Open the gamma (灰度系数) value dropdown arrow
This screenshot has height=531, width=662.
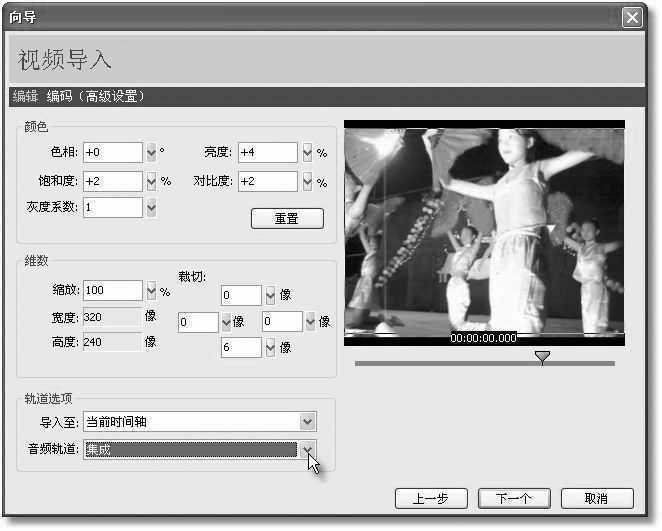click(x=152, y=208)
